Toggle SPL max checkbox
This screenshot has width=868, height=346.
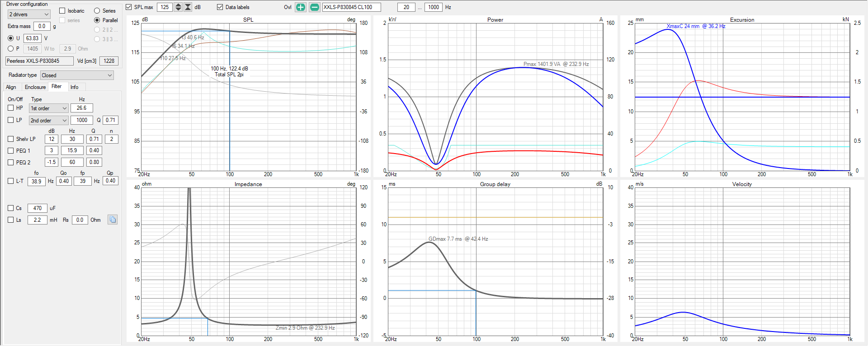(129, 7)
